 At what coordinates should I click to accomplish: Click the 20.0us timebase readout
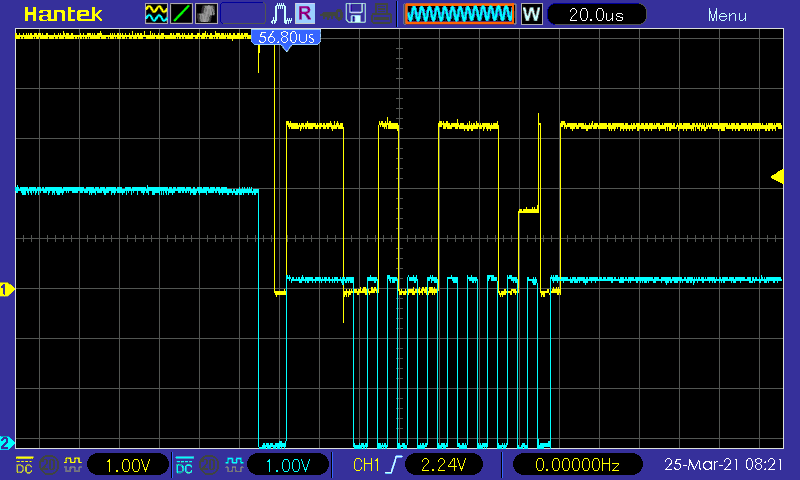[x=596, y=15]
